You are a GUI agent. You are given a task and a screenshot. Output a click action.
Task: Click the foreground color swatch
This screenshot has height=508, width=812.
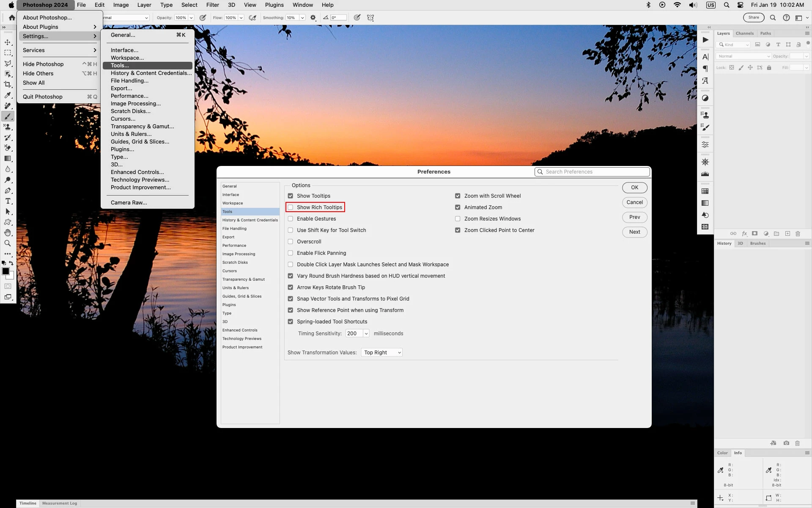click(5, 271)
